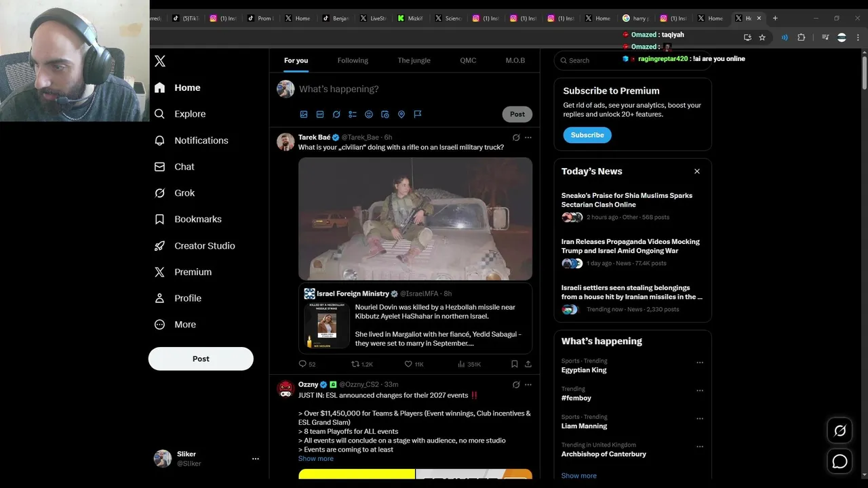Insert a GIF into the post

320,115
